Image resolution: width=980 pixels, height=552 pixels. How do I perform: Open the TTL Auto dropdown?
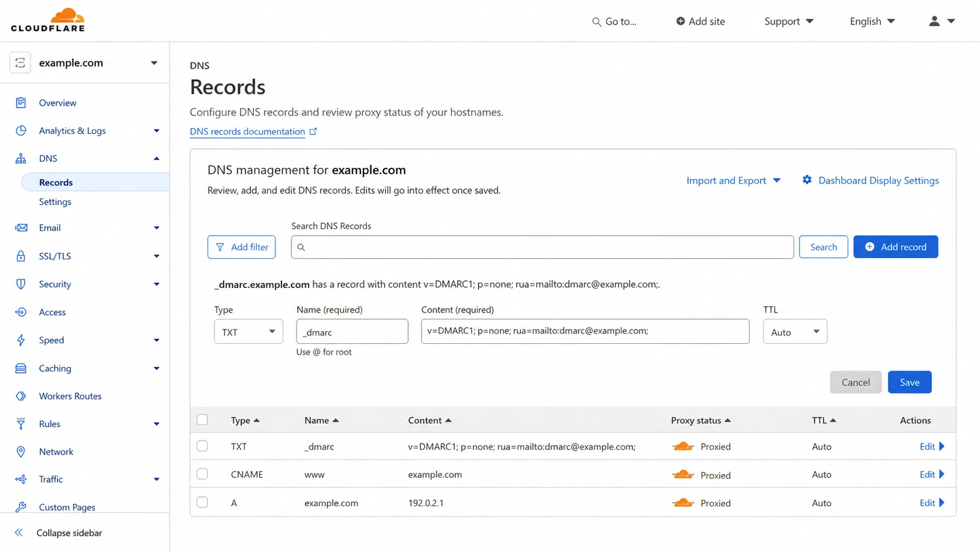[795, 331]
